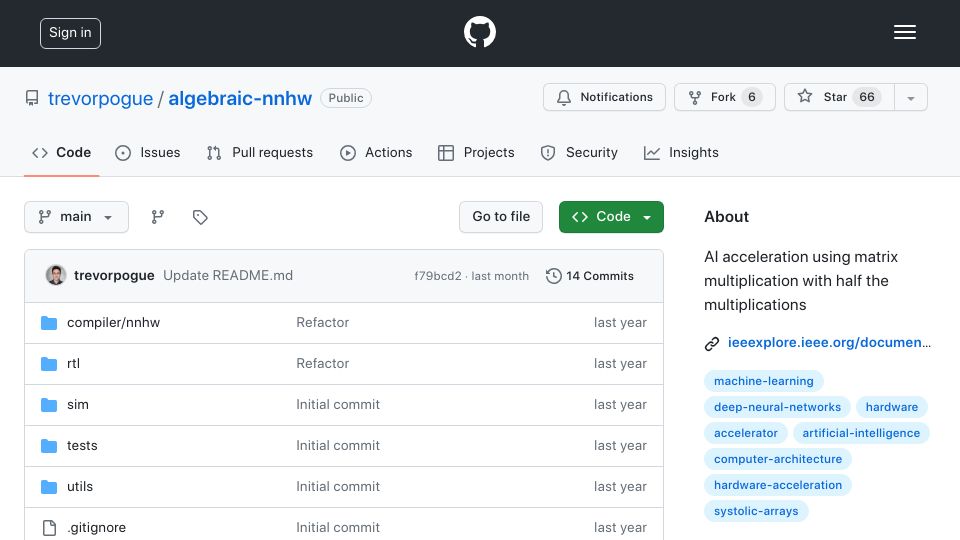The height and width of the screenshot is (540, 960).
Task: Switch to the Code tab
Action: tap(61, 152)
